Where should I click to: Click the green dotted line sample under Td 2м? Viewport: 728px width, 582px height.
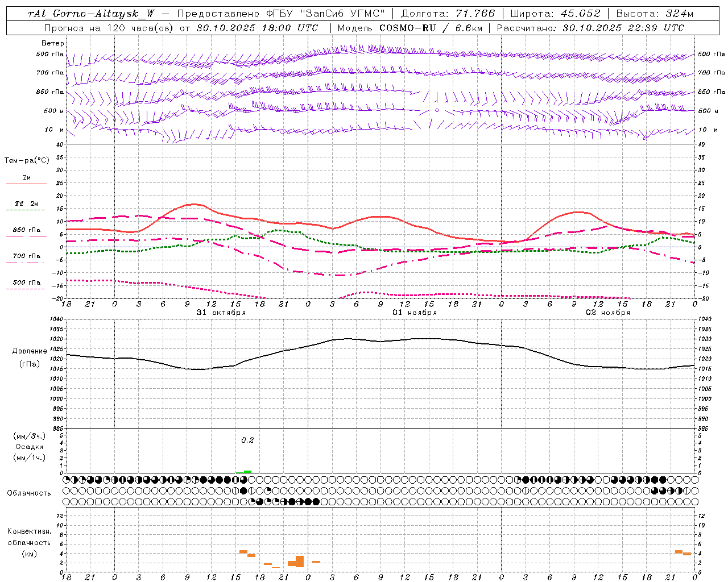(25, 210)
